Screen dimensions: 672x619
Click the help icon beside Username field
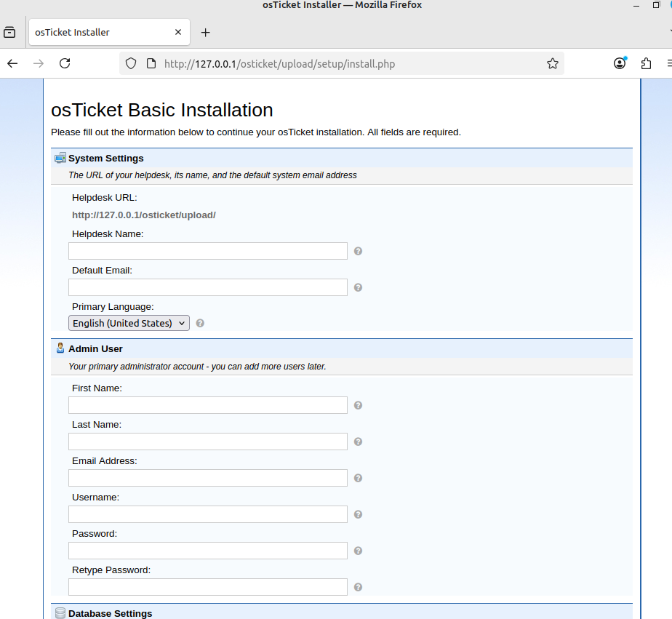tap(359, 515)
